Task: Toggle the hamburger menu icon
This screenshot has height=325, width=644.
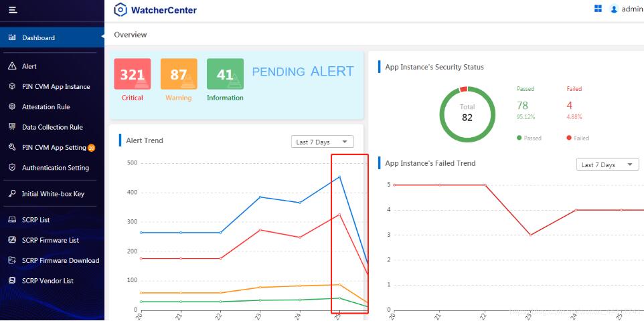Action: [13, 9]
